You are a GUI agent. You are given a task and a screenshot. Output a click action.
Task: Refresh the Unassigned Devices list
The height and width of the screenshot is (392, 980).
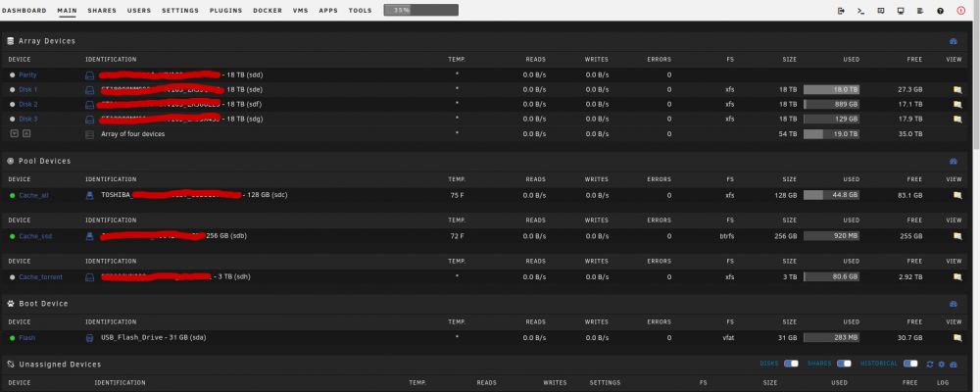pos(930,364)
